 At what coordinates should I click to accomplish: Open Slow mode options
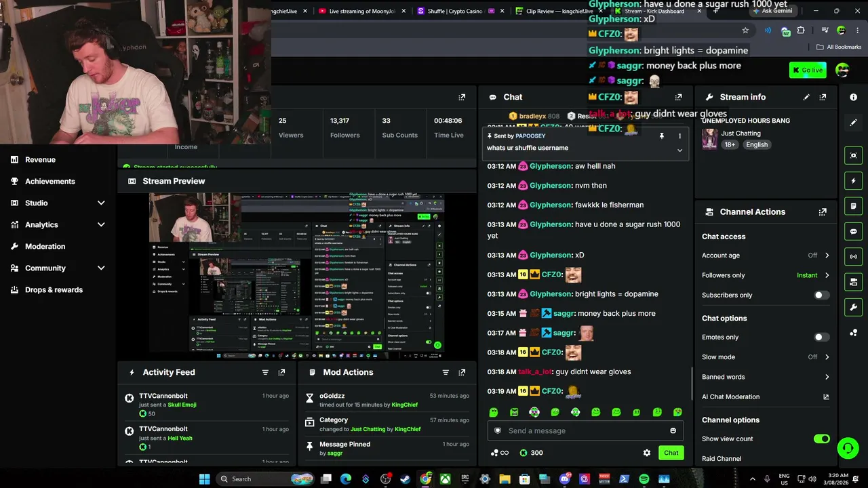click(766, 357)
